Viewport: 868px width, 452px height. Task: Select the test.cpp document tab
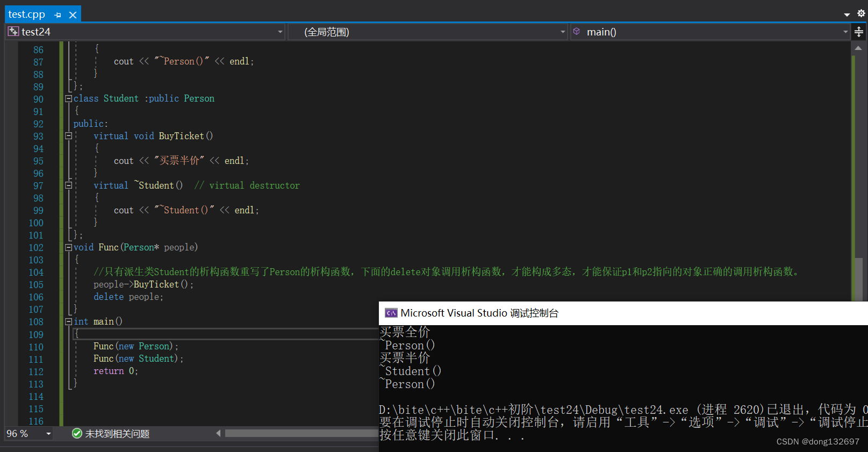[x=27, y=15]
